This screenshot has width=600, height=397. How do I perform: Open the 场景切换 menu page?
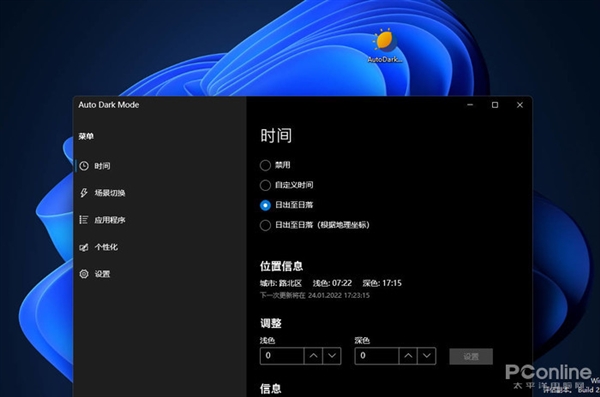tap(110, 193)
